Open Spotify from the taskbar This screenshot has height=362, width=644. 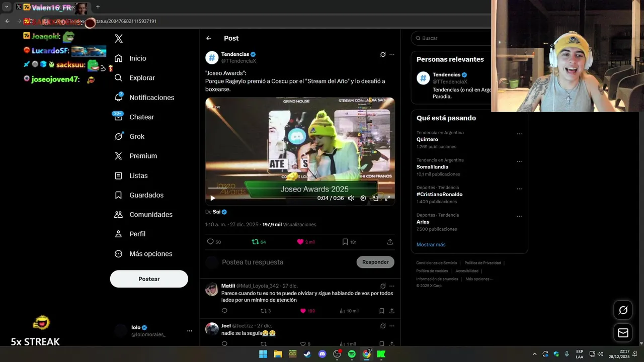pyautogui.click(x=352, y=354)
